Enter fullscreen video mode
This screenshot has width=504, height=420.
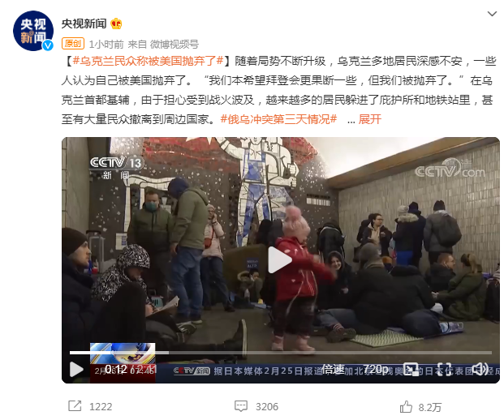[445, 369]
